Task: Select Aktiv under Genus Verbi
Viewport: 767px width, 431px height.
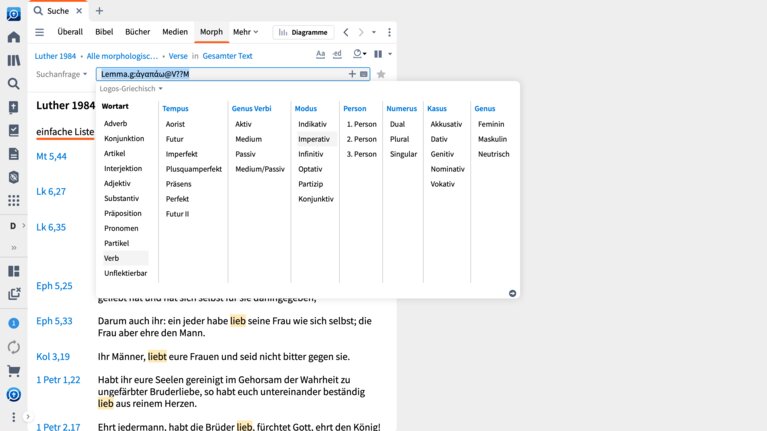Action: 243,124
